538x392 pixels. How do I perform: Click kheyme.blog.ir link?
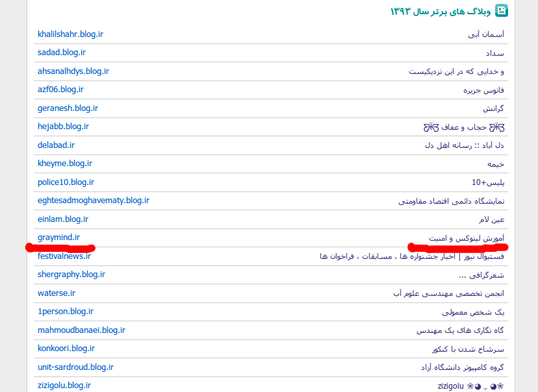[x=65, y=164]
